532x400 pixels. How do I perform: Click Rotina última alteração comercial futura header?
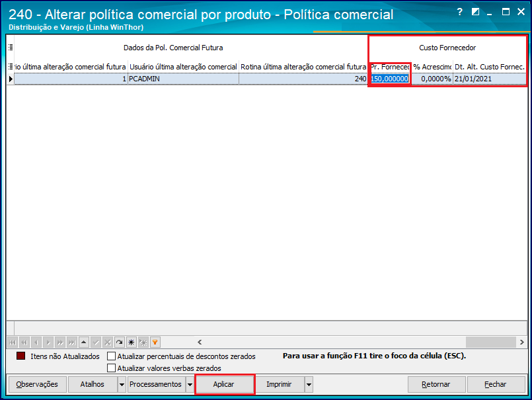click(x=303, y=67)
